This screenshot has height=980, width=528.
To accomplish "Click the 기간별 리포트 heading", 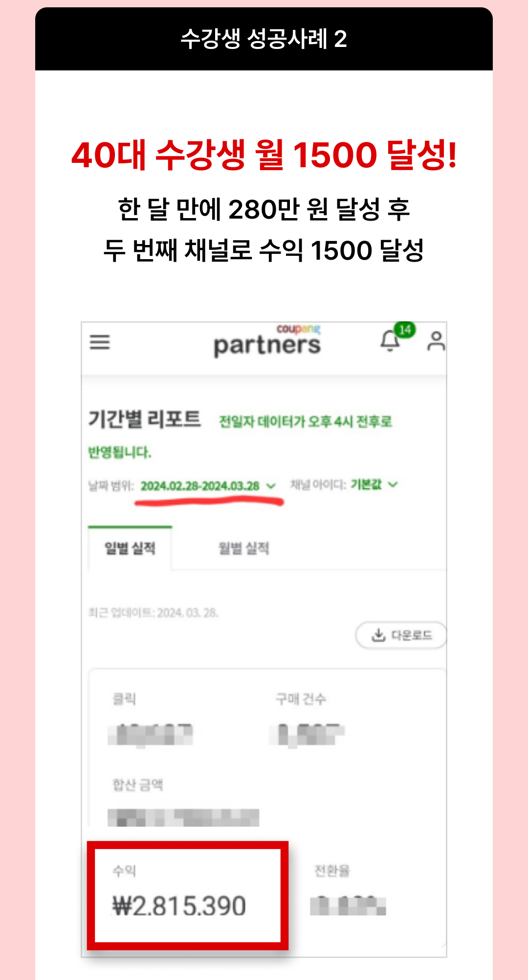I will pyautogui.click(x=144, y=420).
